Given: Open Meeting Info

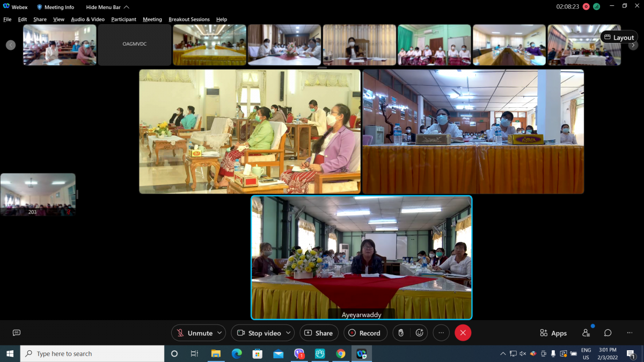Looking at the screenshot, I should coord(55,7).
